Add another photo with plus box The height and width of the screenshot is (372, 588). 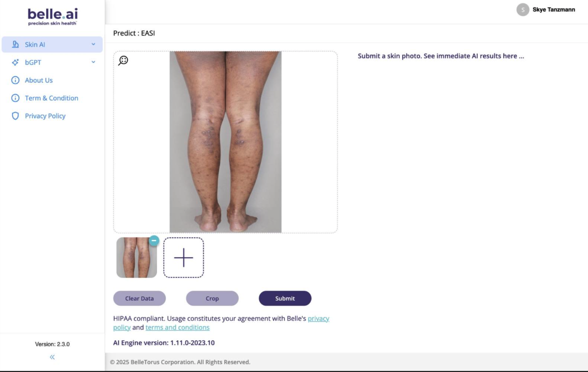pos(184,257)
